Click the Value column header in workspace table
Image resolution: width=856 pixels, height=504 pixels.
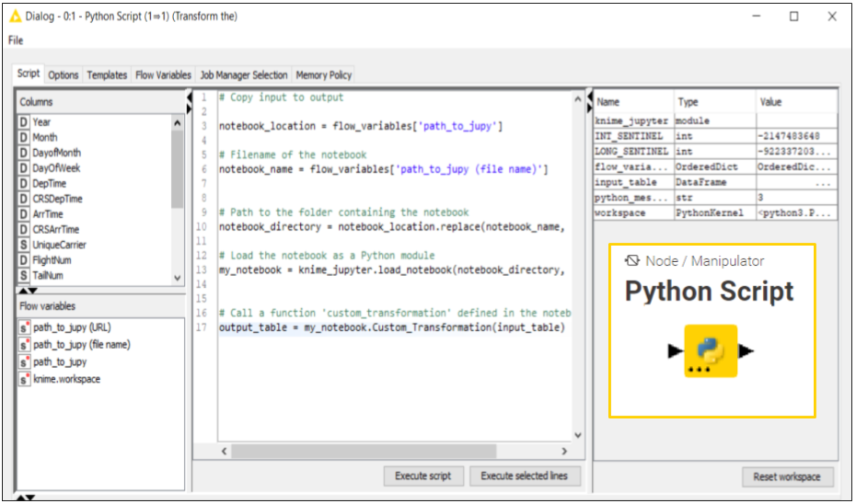(796, 102)
